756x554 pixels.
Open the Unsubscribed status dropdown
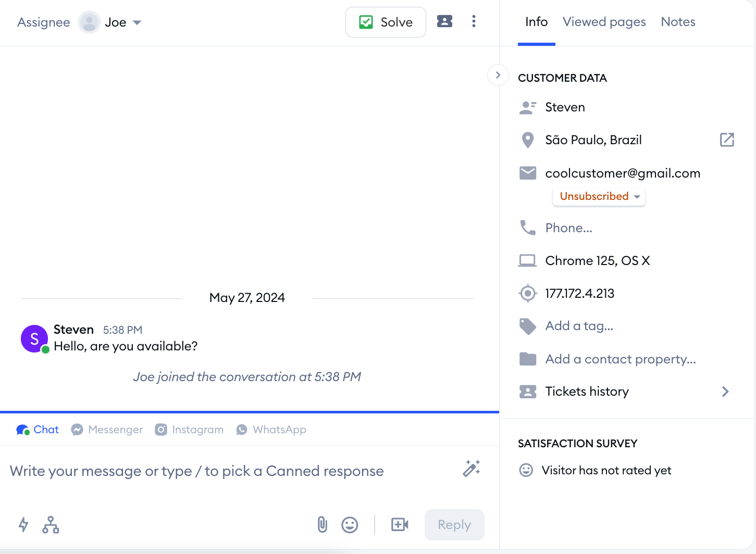coord(599,196)
